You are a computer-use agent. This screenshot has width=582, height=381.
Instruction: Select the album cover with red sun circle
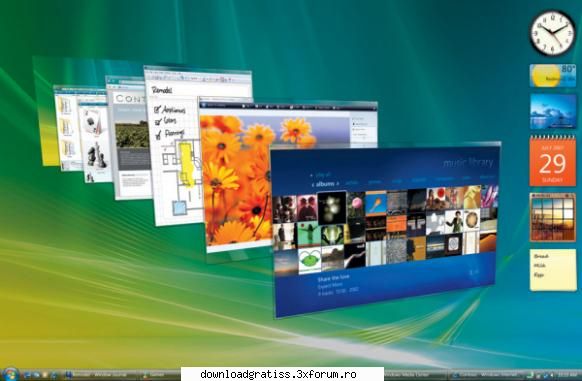pos(435,199)
